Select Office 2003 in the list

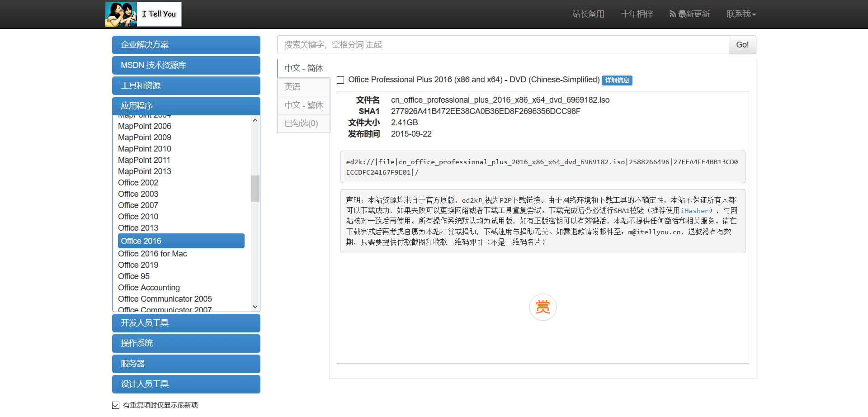[138, 194]
